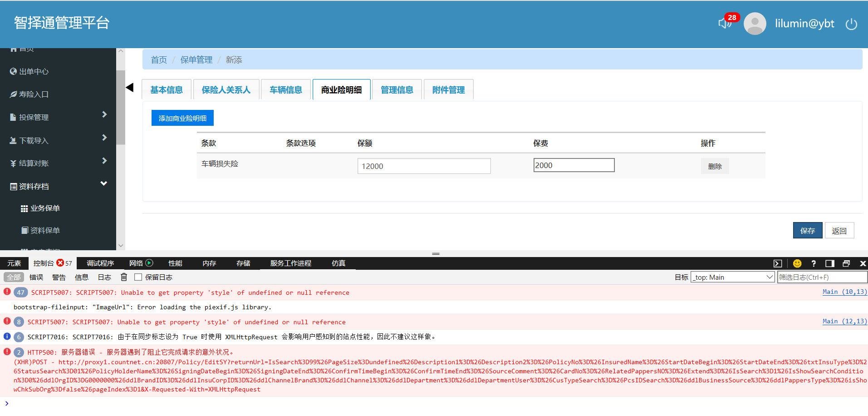868x416 pixels.
Task: Toggle the 全部 console filter
Action: (x=14, y=277)
